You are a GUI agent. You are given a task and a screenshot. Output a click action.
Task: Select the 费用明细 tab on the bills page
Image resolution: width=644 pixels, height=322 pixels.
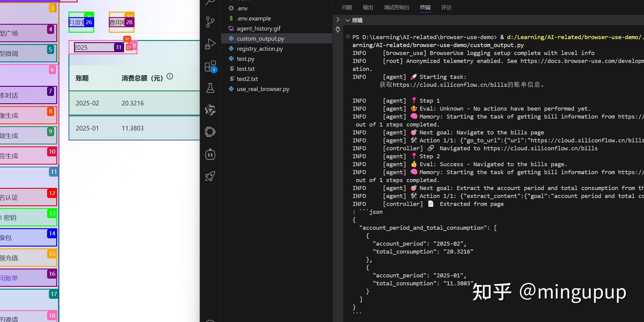click(122, 22)
